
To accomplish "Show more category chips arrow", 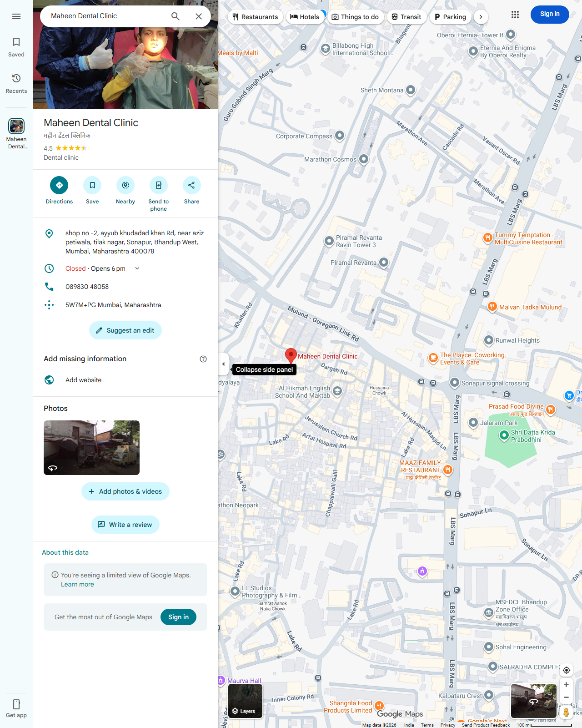I will [x=481, y=17].
